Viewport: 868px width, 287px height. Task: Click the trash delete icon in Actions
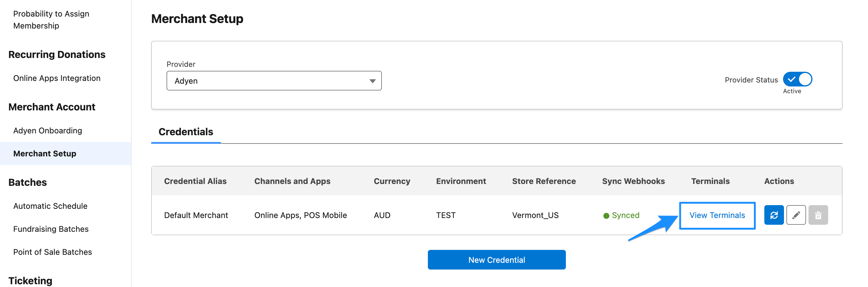coord(818,215)
